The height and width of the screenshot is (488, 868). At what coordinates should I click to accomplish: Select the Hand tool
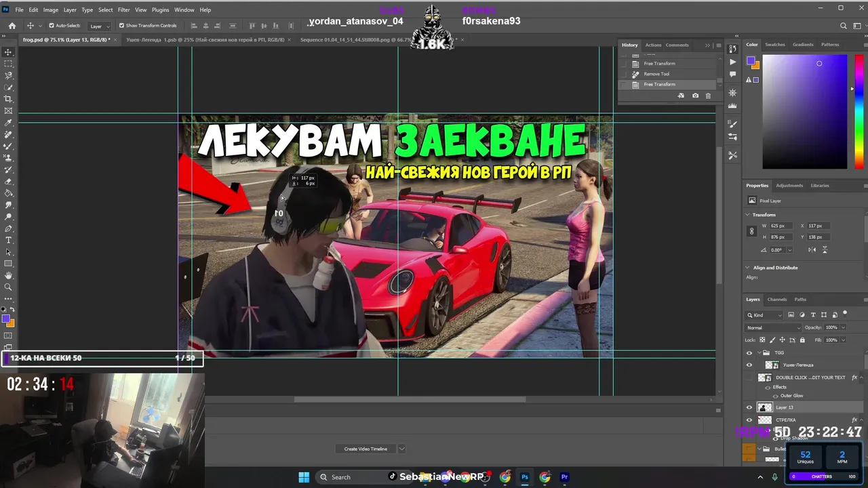click(x=8, y=275)
